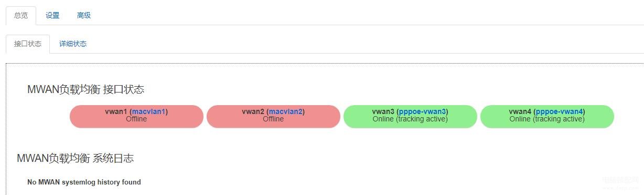Switch to the 总览 tab
The image size is (644, 195).
point(21,15)
